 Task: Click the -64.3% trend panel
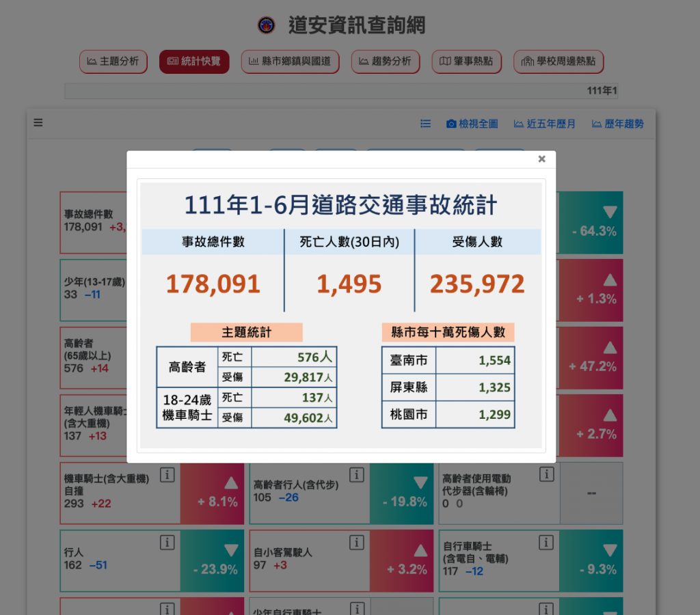pos(590,223)
